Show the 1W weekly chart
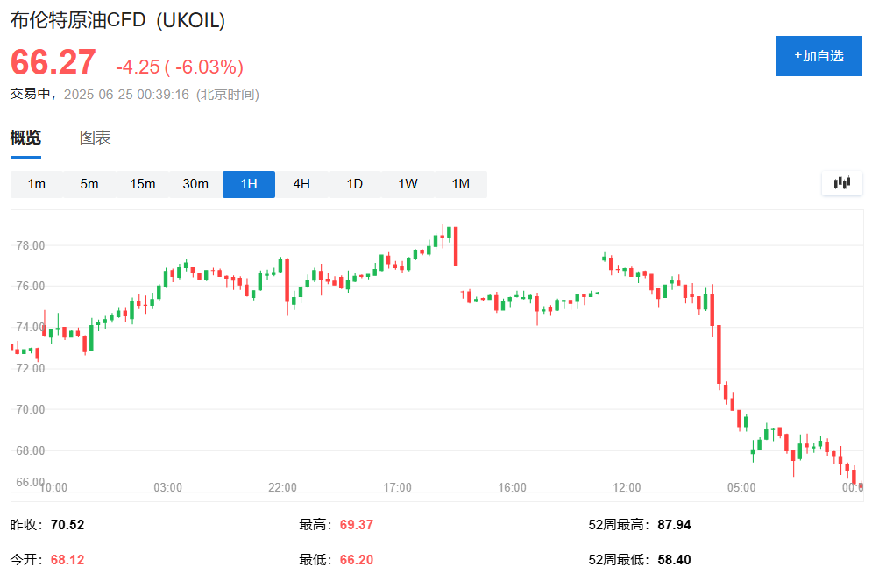The height and width of the screenshot is (588, 879). point(408,184)
